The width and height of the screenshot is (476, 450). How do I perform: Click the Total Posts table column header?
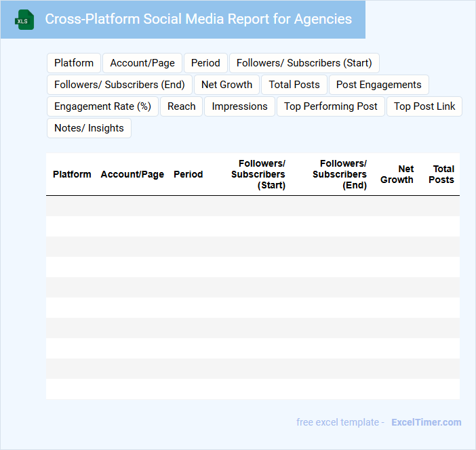click(x=441, y=174)
